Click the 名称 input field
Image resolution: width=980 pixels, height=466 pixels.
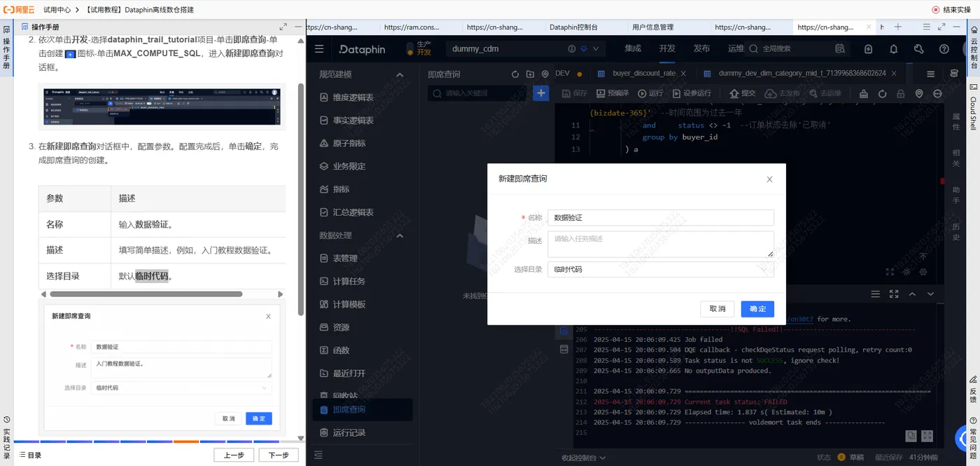tap(660, 218)
